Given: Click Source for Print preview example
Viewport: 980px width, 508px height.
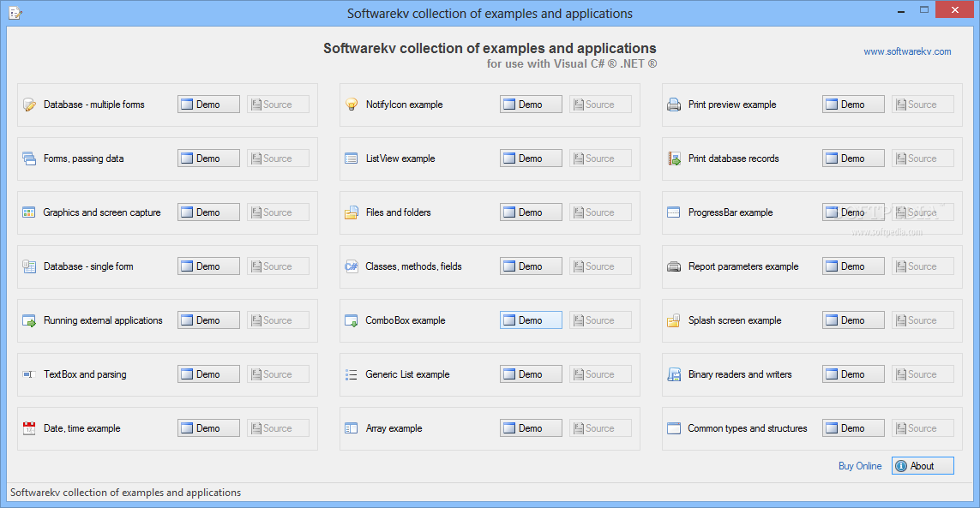Looking at the screenshot, I should coord(923,105).
